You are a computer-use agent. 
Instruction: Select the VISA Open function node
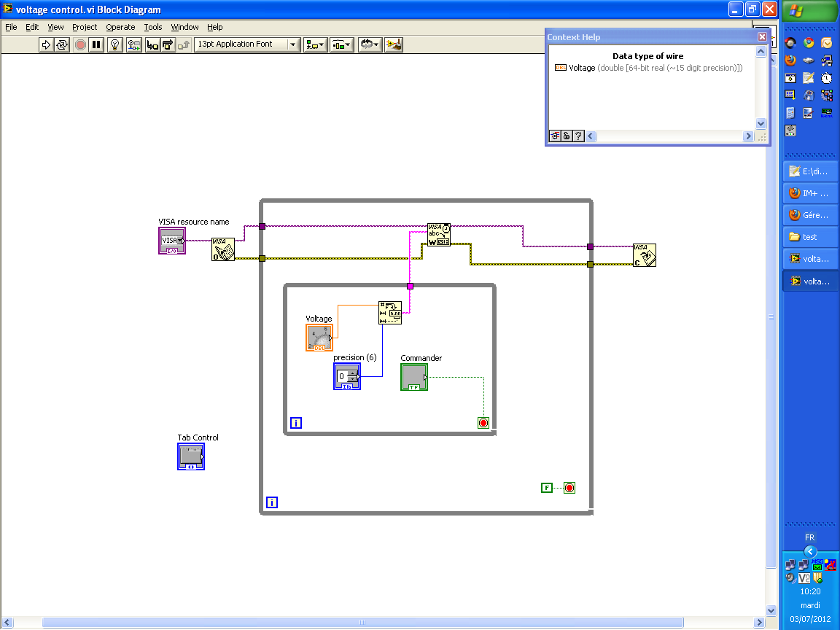[223, 249]
